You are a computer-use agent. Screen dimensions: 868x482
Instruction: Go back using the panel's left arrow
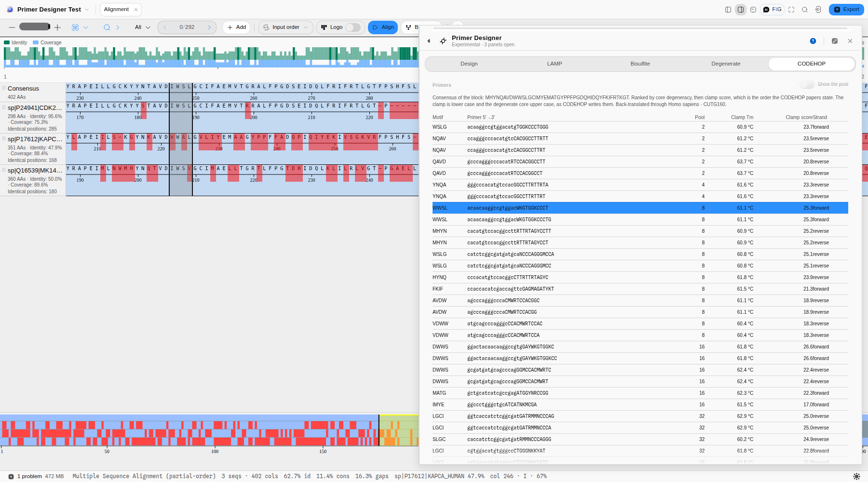tap(429, 41)
